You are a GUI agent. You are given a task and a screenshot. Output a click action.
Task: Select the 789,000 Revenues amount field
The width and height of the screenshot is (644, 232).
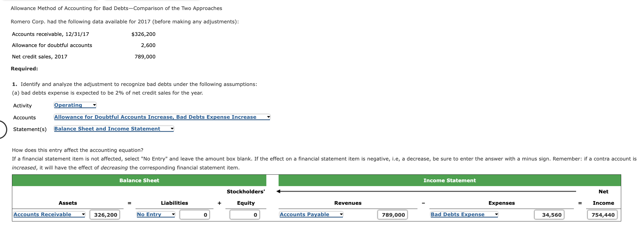(392, 214)
